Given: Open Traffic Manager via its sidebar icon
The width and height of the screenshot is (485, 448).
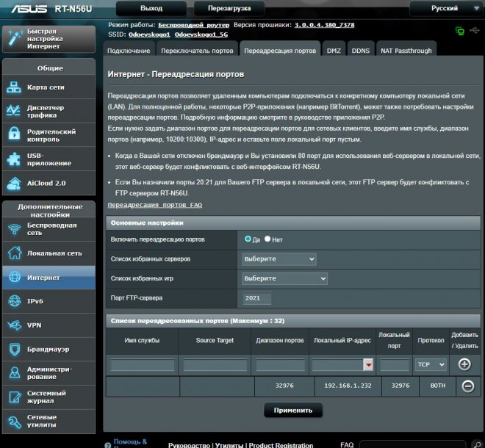Looking at the screenshot, I should pos(14,112).
